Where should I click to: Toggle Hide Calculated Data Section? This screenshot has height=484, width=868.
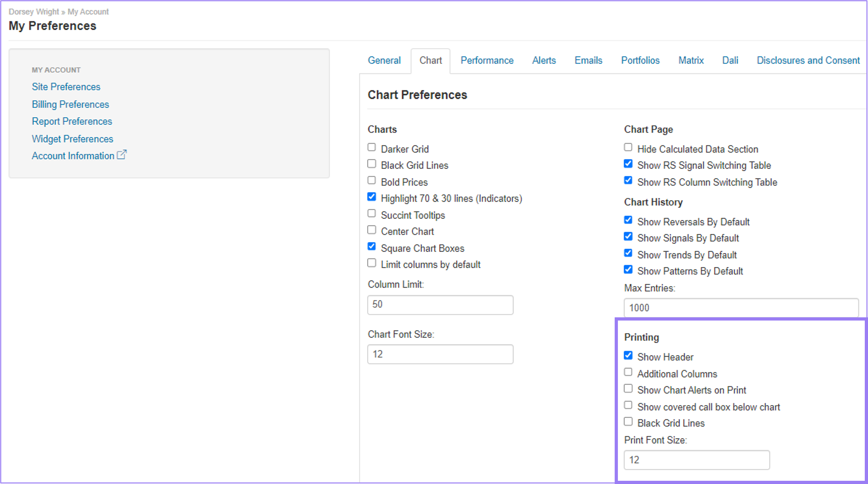pyautogui.click(x=628, y=147)
